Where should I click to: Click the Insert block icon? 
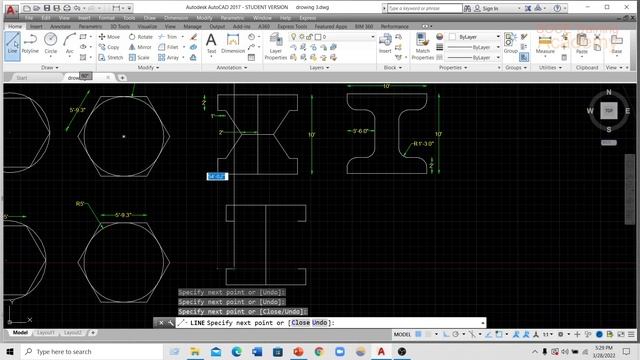pos(385,43)
